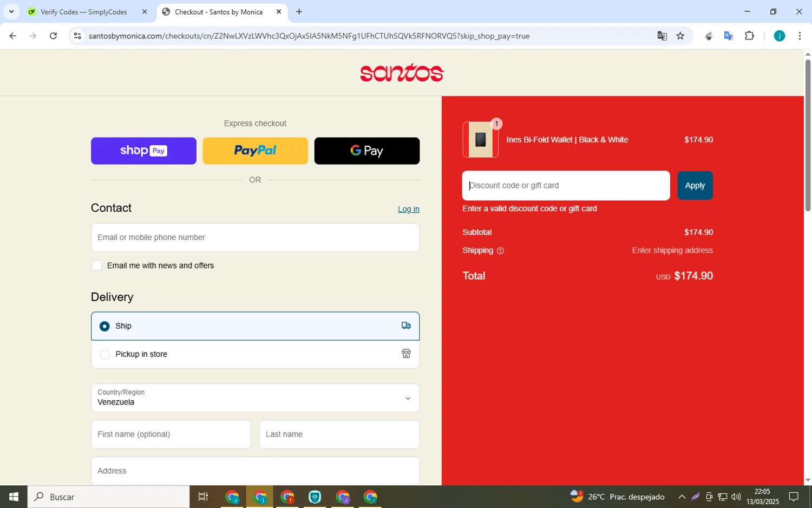Open the tab search dropdown arrow
812x508 pixels.
[11, 11]
